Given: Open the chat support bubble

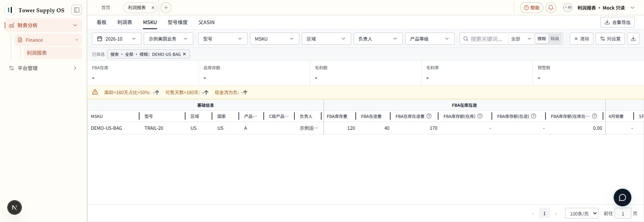Looking at the screenshot, I should [x=623, y=198].
